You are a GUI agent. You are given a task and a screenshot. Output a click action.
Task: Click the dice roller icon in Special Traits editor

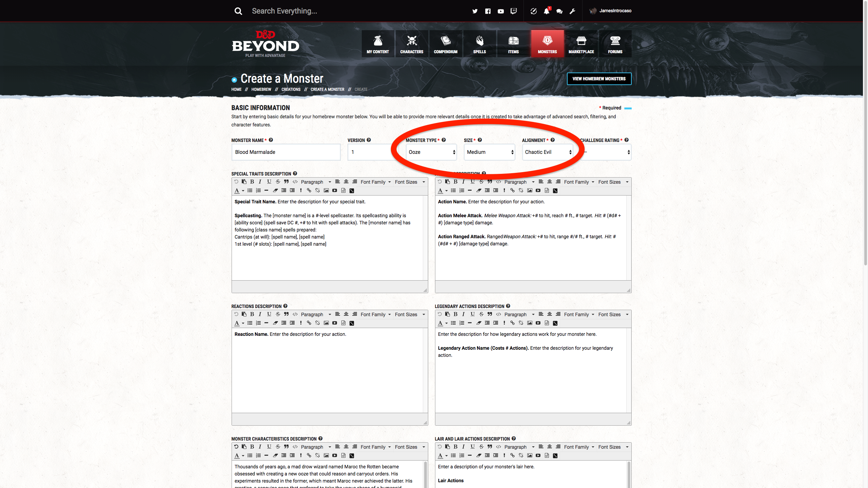(x=352, y=190)
